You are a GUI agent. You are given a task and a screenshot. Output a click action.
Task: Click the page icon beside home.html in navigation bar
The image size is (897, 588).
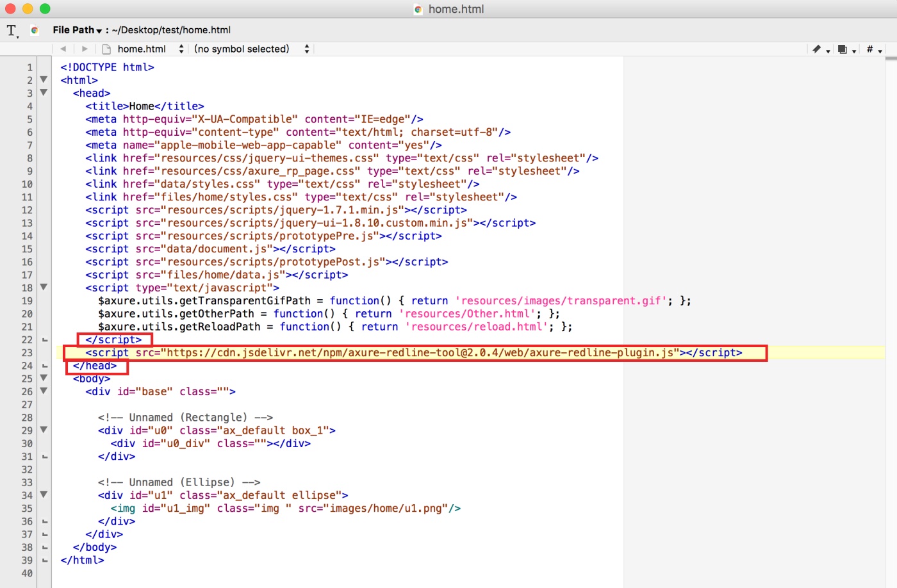(x=106, y=49)
